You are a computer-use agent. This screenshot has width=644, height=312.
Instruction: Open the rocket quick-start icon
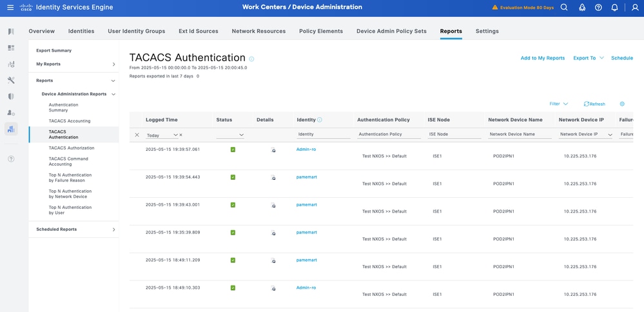(581, 7)
